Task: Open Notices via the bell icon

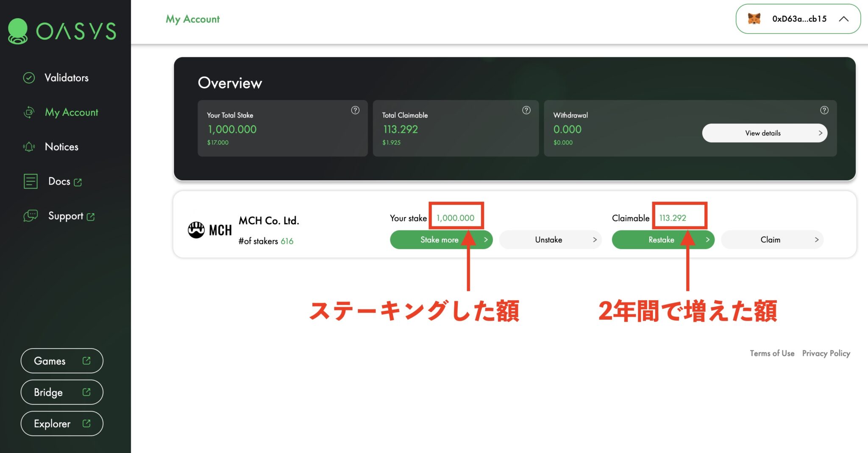Action: [28, 146]
